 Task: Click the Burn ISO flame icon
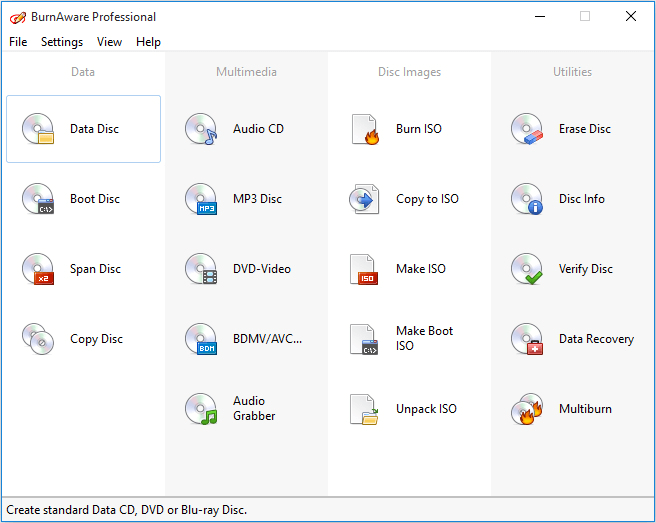pos(364,129)
